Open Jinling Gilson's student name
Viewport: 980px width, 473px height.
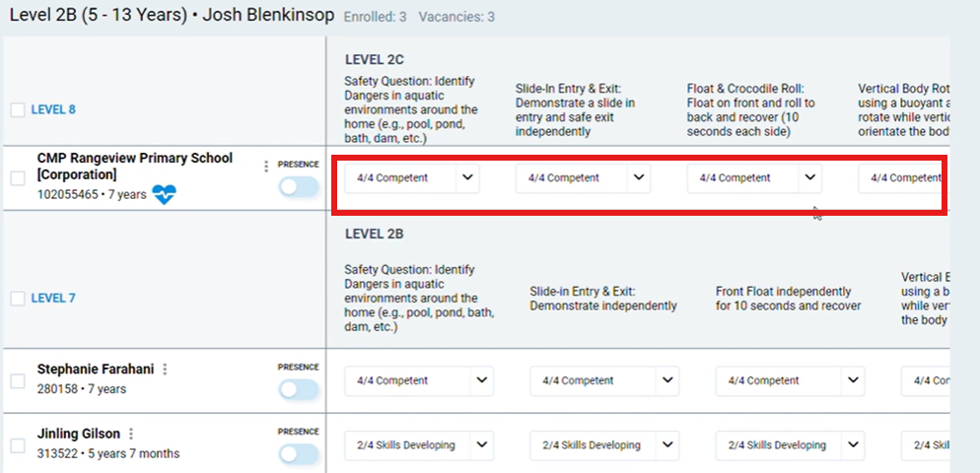pyautogui.click(x=79, y=434)
